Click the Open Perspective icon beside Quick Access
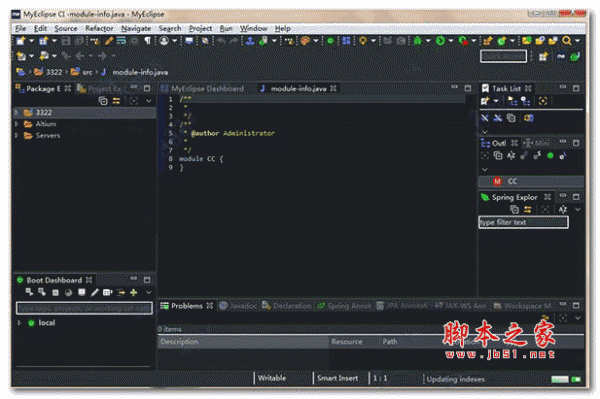600x399 pixels. coord(543,57)
